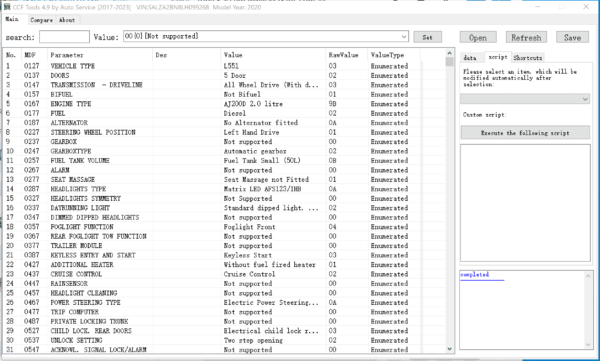
Task: Click Execute the following script button
Action: [525, 133]
